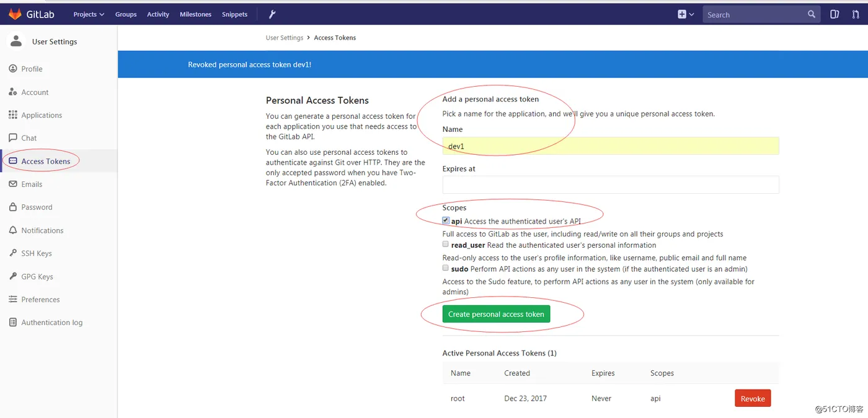Screen dimensions: 868x418
Task: Revoke the root access token
Action: click(x=753, y=398)
